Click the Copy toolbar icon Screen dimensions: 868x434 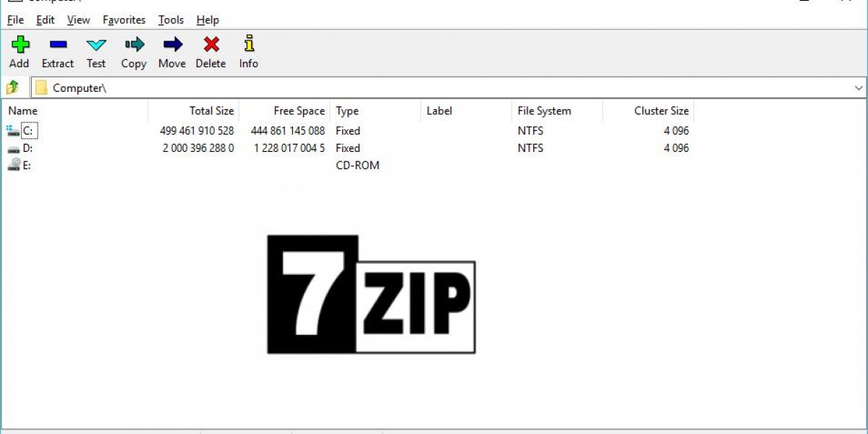coord(133,45)
